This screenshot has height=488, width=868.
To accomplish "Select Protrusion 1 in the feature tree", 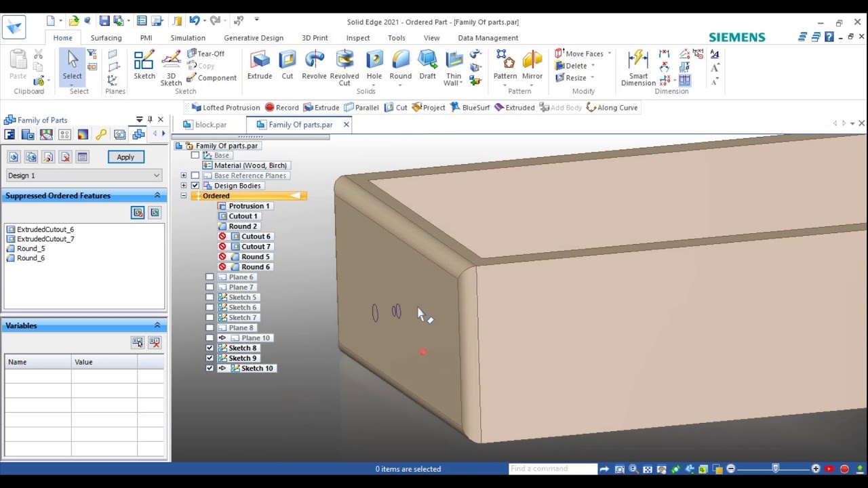I will pos(249,206).
